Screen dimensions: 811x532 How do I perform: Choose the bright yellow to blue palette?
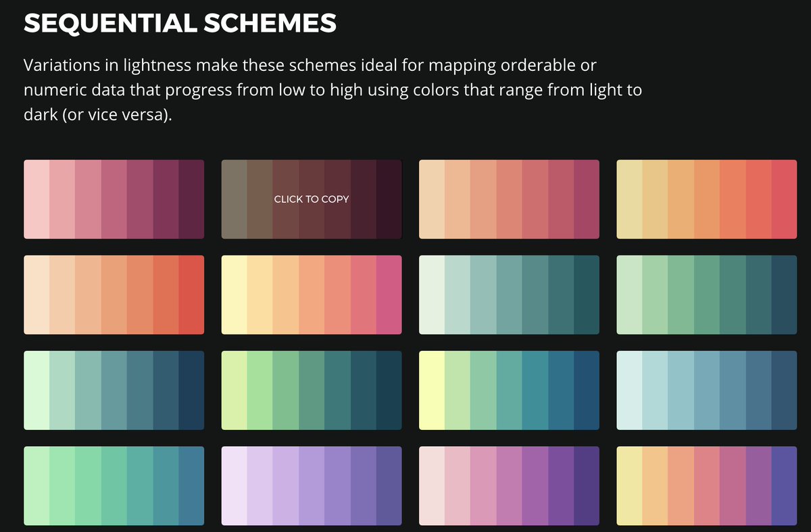509,390
